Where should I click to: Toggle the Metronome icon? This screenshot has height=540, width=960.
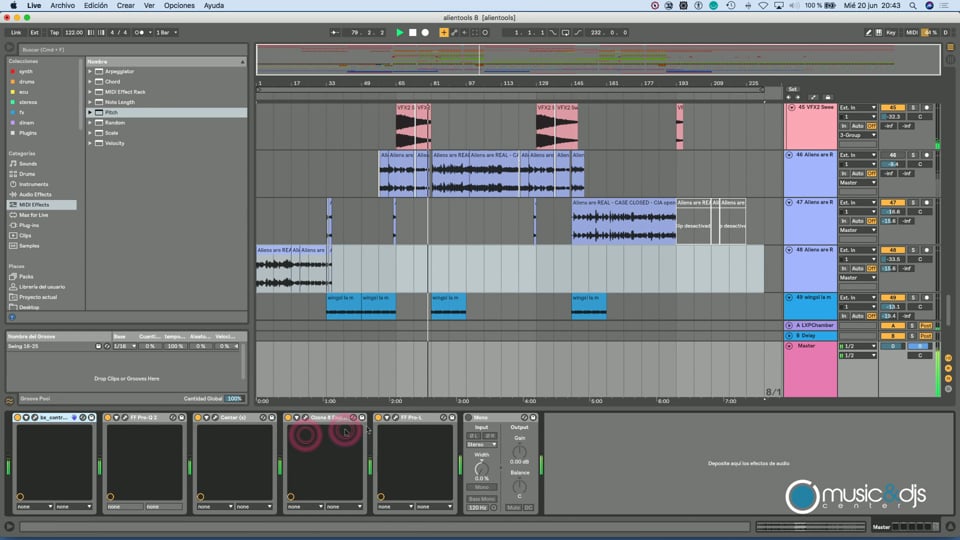140,32
